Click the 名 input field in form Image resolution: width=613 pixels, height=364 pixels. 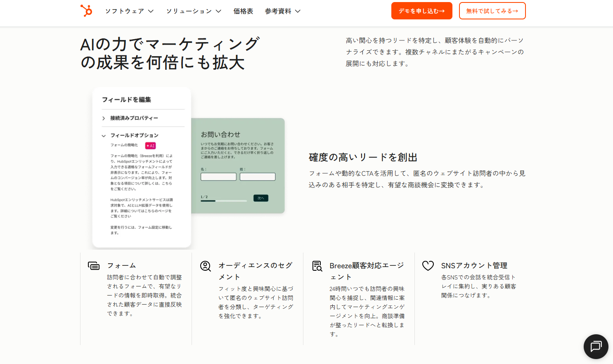(x=218, y=177)
